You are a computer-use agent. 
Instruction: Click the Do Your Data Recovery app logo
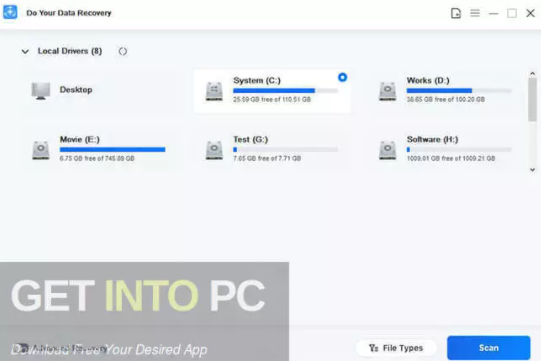pos(10,12)
